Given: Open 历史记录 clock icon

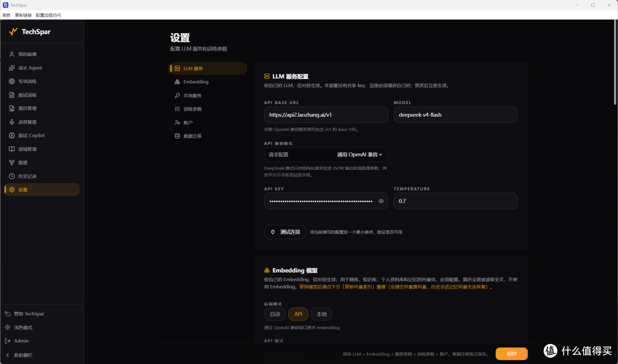Looking at the screenshot, I should coord(12,176).
